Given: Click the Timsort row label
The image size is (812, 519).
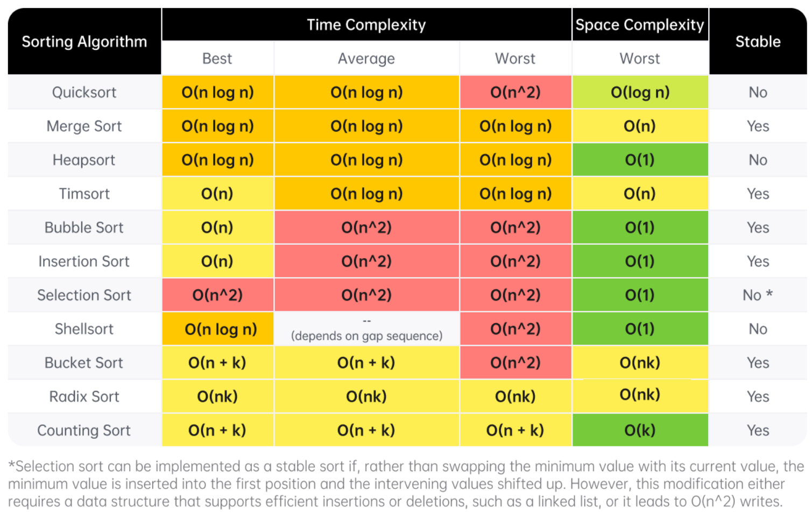Looking at the screenshot, I should click(84, 194).
